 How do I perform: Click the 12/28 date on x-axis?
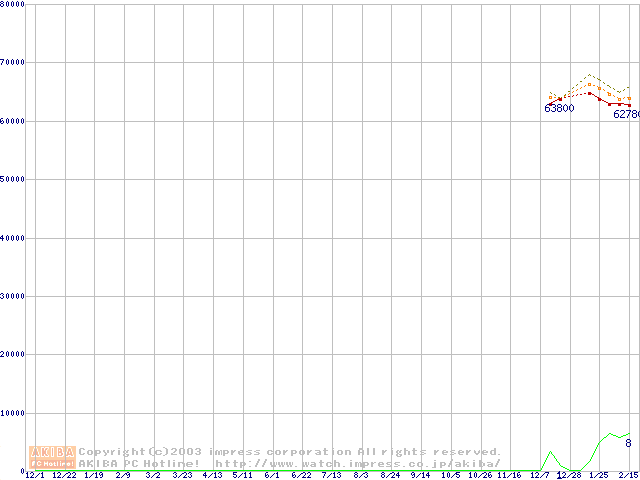point(569,476)
